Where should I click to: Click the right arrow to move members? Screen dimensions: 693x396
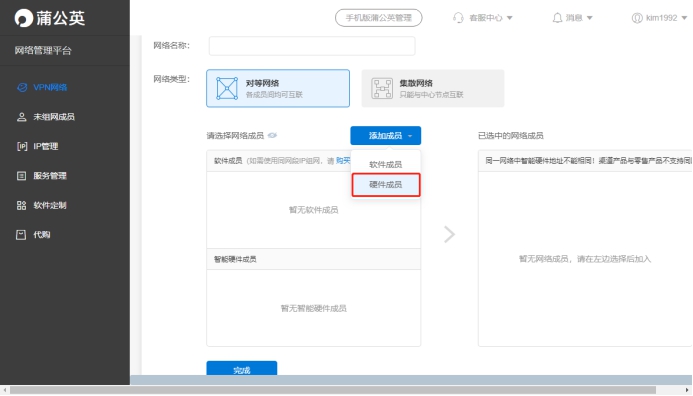pos(449,234)
